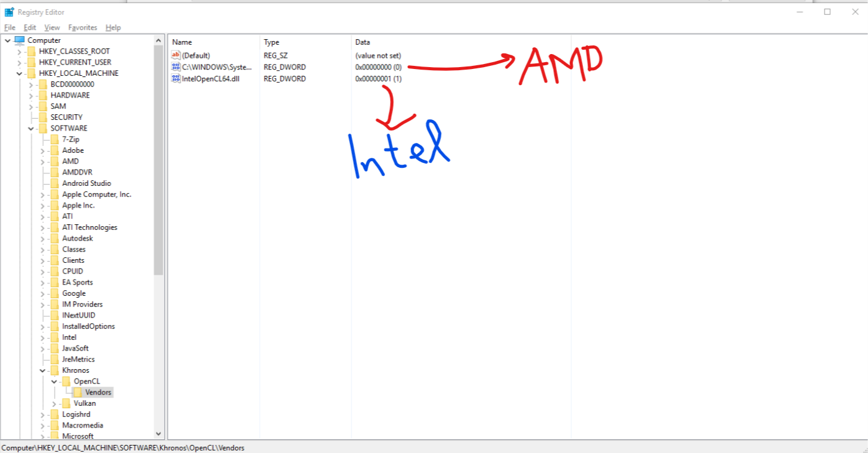
Task: Click the Adobe folder icon
Action: [x=55, y=150]
